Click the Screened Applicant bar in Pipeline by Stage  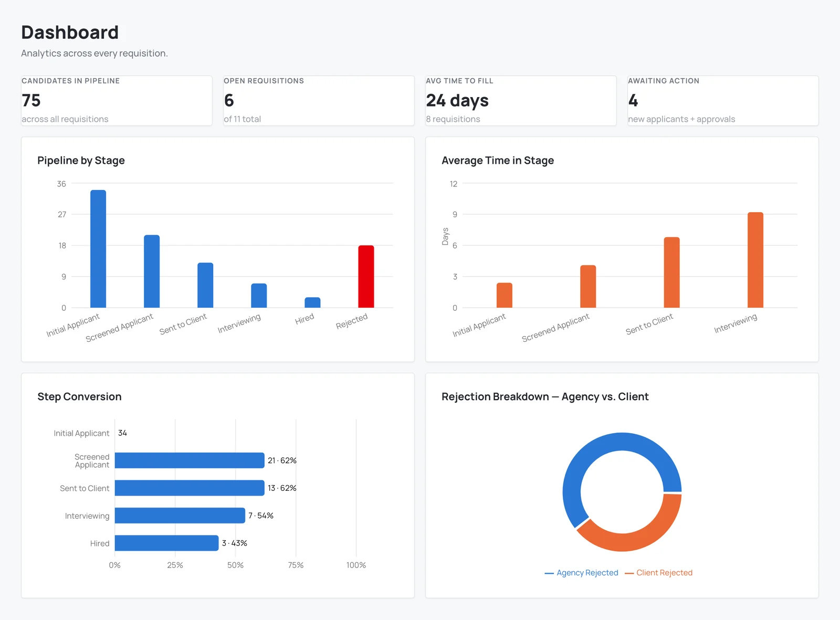(x=152, y=271)
